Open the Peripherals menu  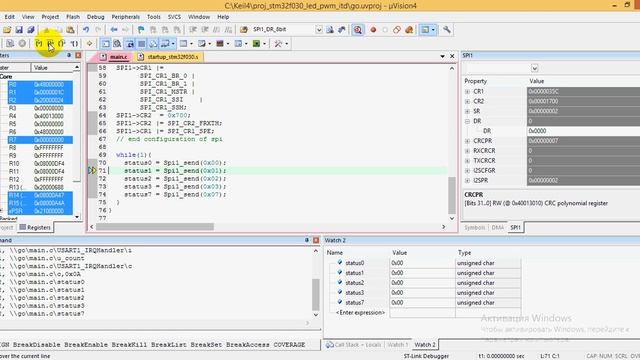click(x=126, y=17)
